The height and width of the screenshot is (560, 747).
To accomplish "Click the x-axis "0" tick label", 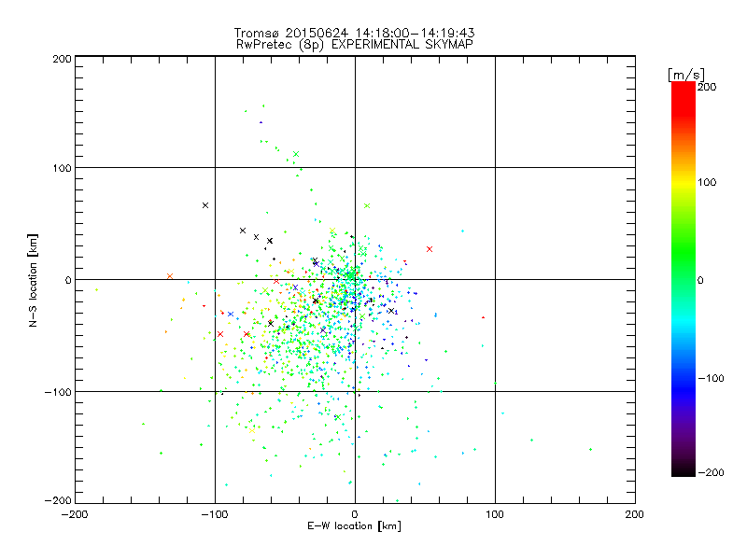I will click(355, 514).
